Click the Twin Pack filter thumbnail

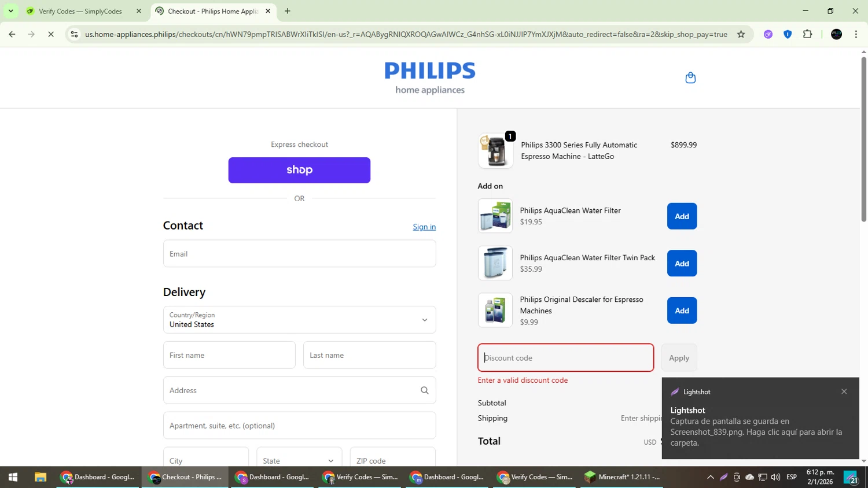pyautogui.click(x=495, y=263)
